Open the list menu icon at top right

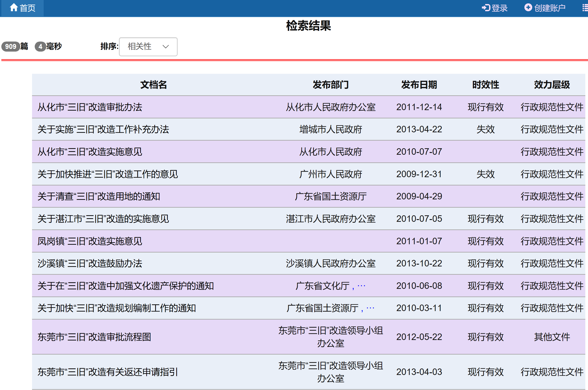[x=585, y=8]
